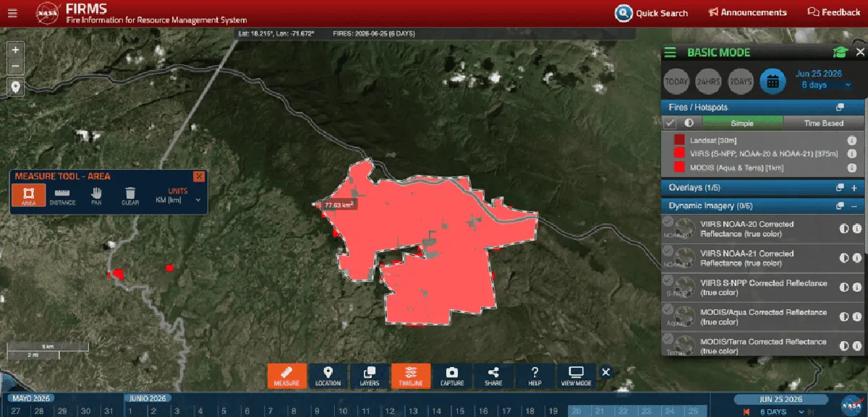Click the VIIRS red color swatch
868x417 pixels.
pos(679,153)
